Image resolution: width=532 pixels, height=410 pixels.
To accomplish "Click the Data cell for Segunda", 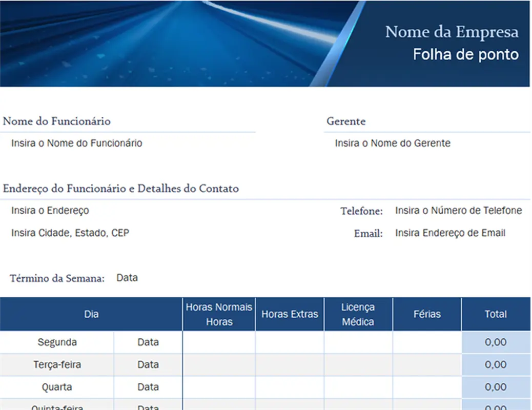I will (148, 342).
